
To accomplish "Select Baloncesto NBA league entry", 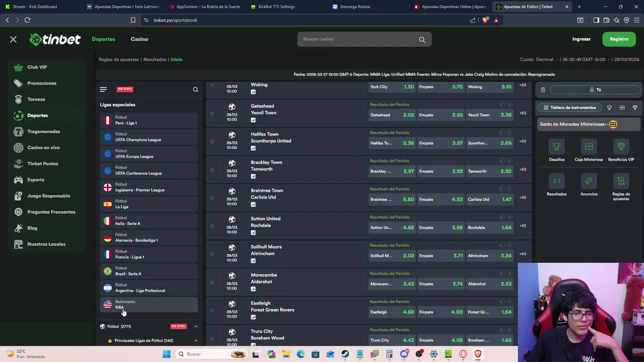I will (x=148, y=304).
